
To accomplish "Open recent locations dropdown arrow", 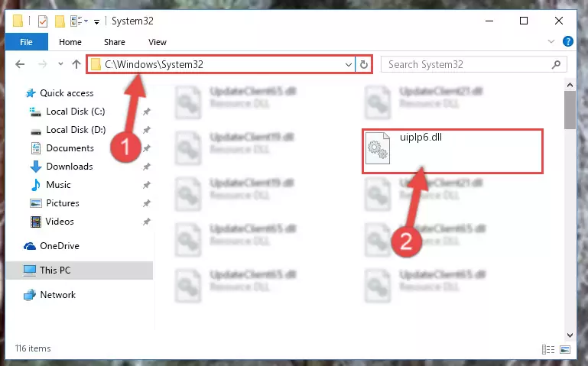I will pos(60,64).
